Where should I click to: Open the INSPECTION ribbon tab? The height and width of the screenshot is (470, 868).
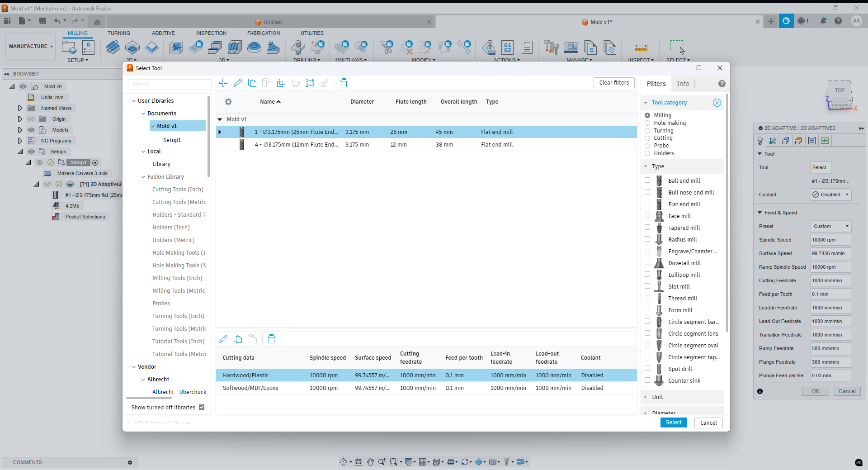pyautogui.click(x=211, y=33)
